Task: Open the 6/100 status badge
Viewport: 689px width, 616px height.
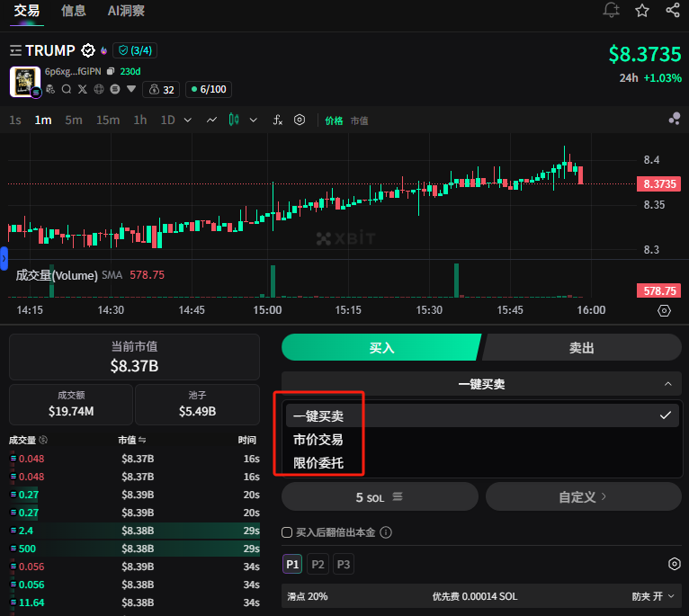Action: tap(209, 89)
